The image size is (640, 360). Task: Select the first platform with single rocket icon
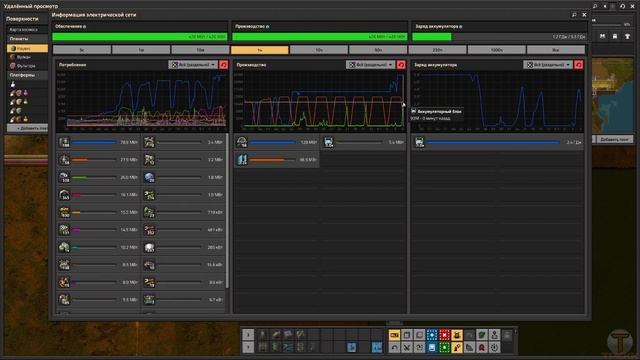coord(13,84)
